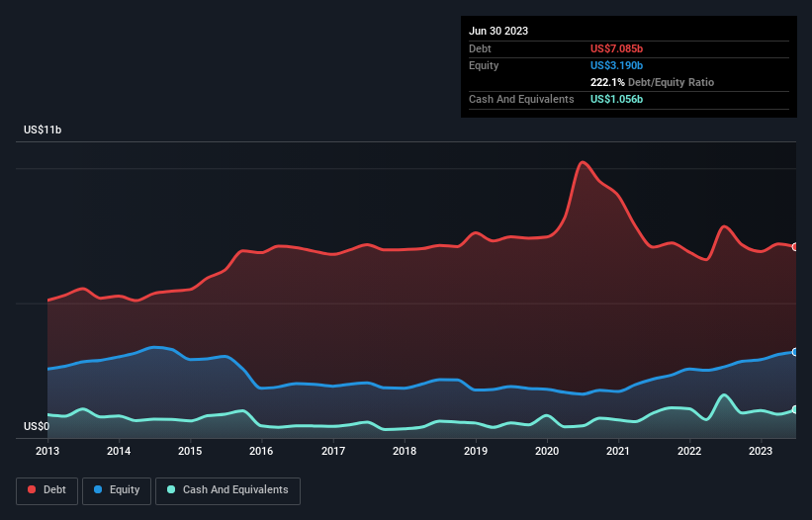Click the US$11b y-axis label
The image size is (812, 520).
point(43,130)
